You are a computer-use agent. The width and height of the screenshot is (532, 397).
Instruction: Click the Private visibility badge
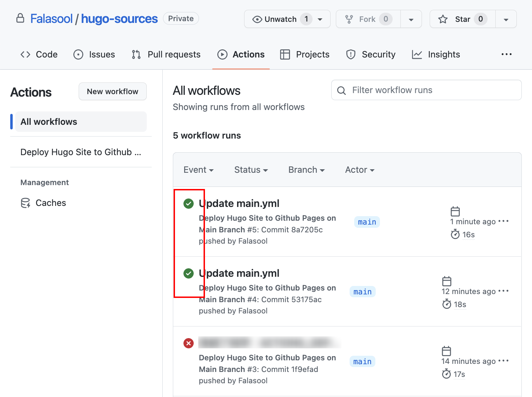coord(181,18)
